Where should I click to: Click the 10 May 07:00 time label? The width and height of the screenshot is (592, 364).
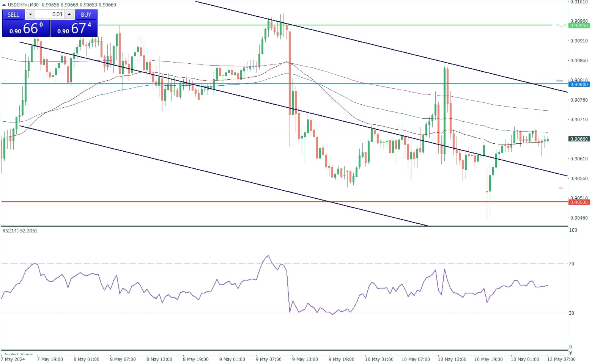(416, 359)
